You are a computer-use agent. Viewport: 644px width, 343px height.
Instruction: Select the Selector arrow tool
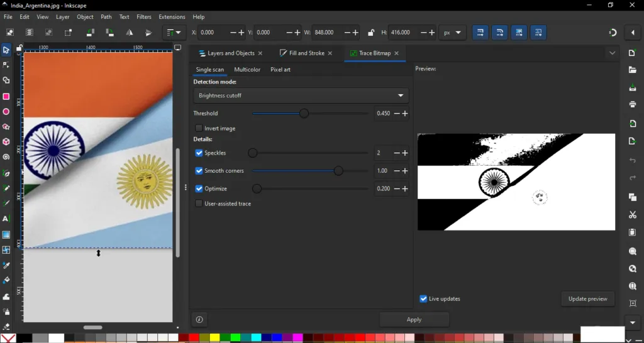point(6,50)
